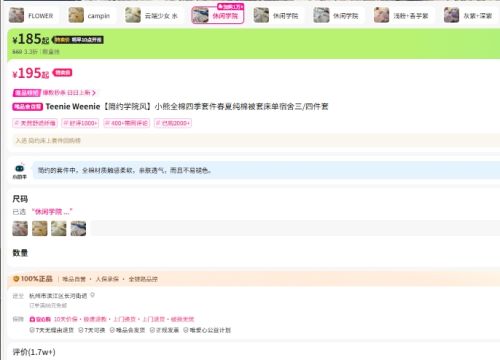This screenshot has width=500, height=360.
Task: Click the 正规发票 checkmark item
Action: coord(164,330)
